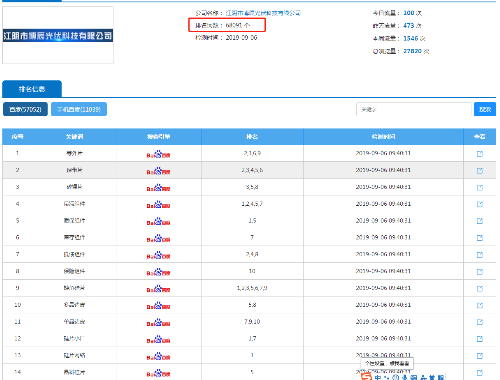The width and height of the screenshot is (500, 380).
Task: Click the total traffic value 27820
Action: pos(413,51)
